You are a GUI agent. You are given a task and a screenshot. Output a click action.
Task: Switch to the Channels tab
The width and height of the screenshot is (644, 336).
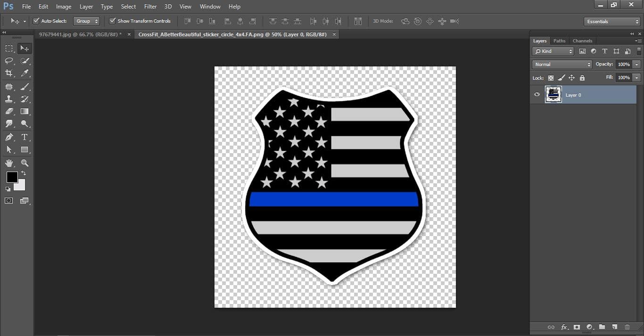[x=582, y=41]
